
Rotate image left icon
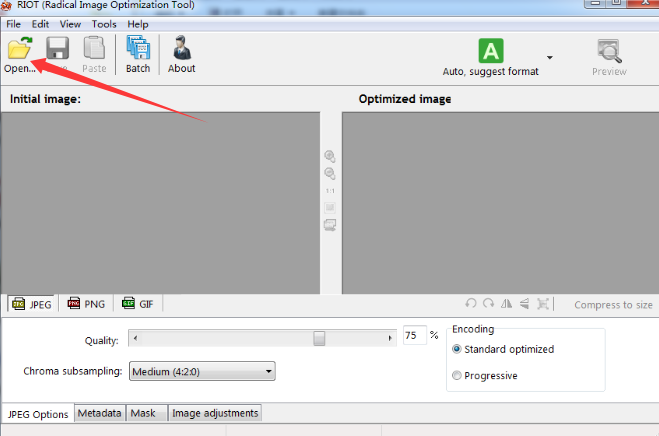coord(471,304)
